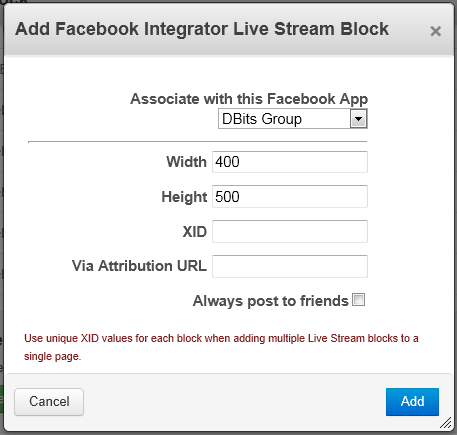Screen dimensions: 457x435
Task: Click the Always post to friends label
Action: [x=271, y=301]
